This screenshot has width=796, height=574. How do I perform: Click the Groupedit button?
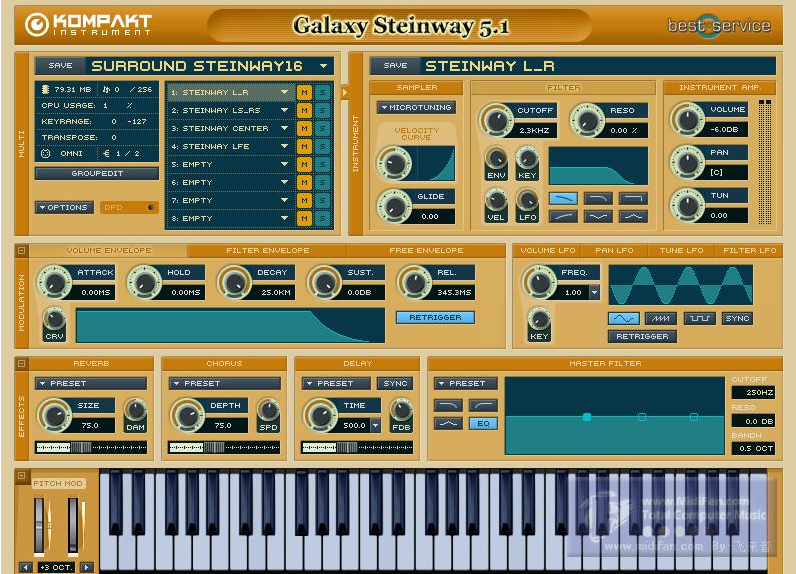97,174
